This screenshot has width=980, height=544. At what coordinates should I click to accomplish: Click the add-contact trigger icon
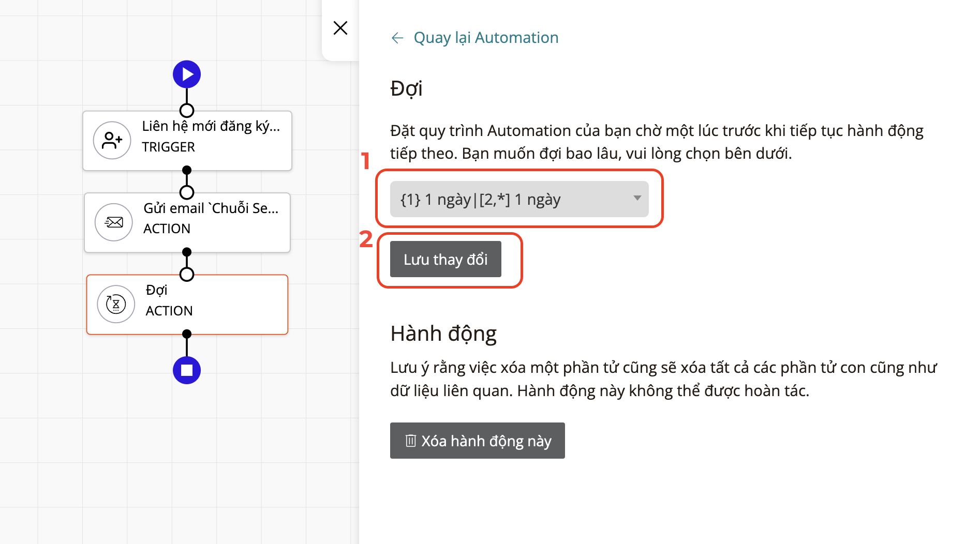click(112, 140)
